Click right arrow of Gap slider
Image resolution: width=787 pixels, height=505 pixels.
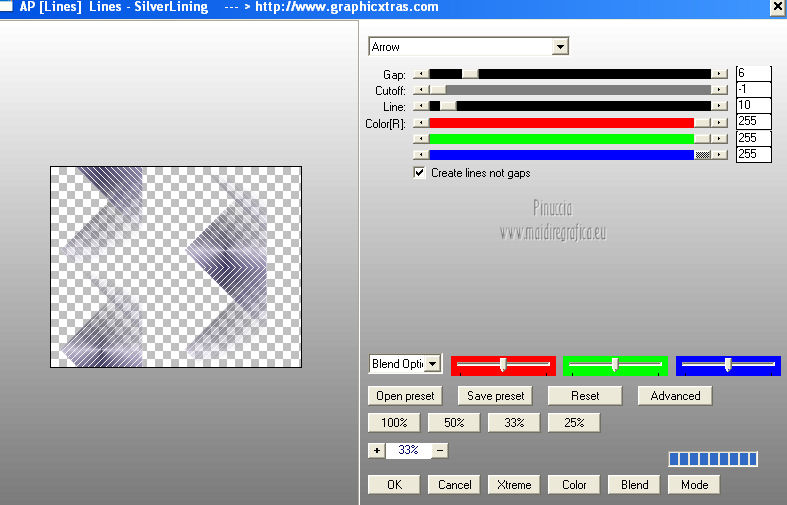719,74
